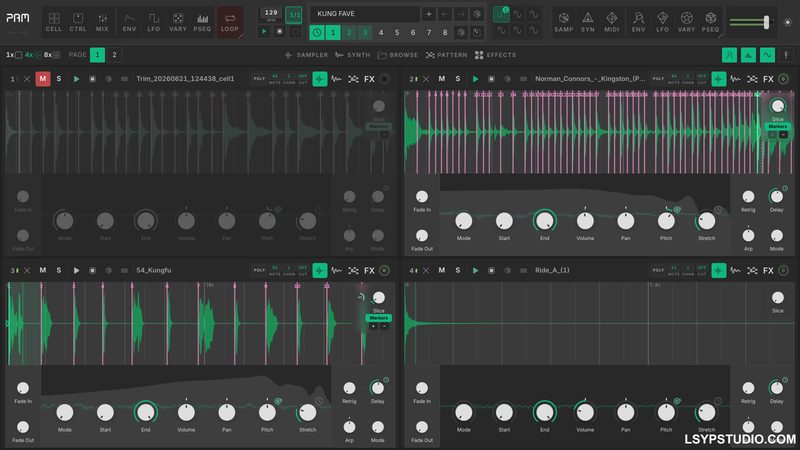Open the 1/1 time division selector

point(294,15)
